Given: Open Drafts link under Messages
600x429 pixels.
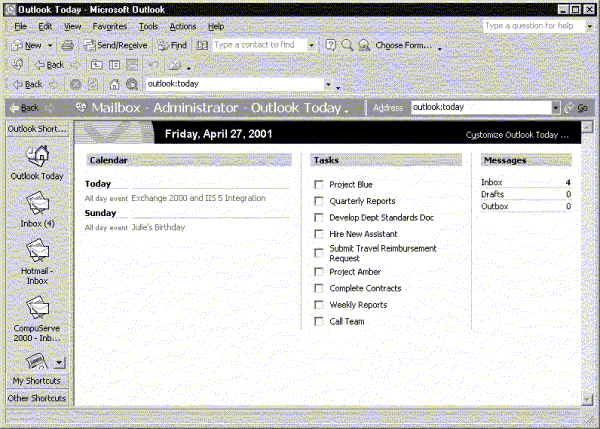Looking at the screenshot, I should coord(492,194).
